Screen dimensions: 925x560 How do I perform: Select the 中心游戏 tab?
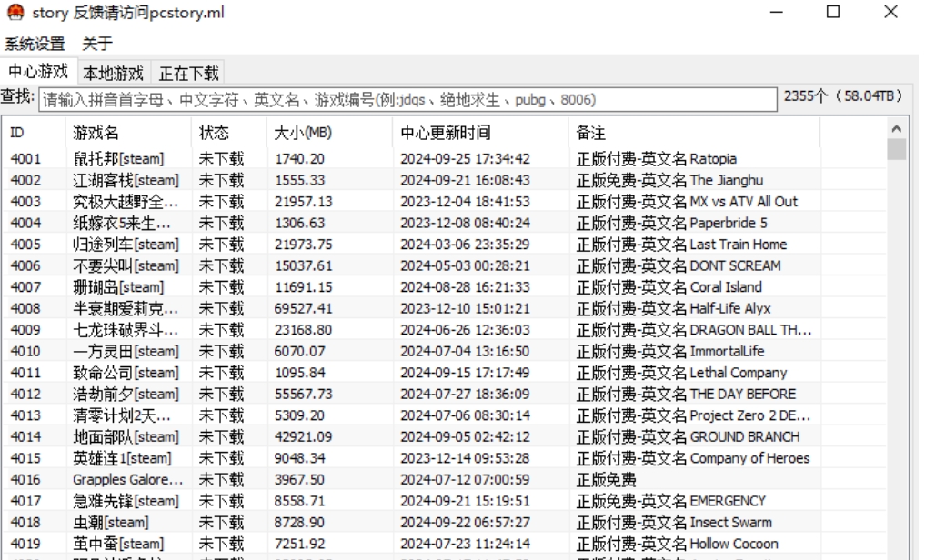click(38, 72)
